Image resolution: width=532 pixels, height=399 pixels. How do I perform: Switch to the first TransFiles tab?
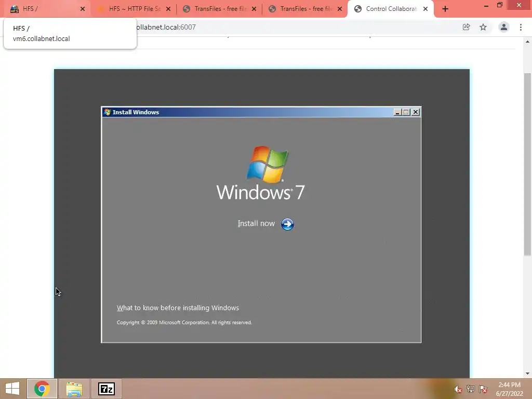coord(220,9)
